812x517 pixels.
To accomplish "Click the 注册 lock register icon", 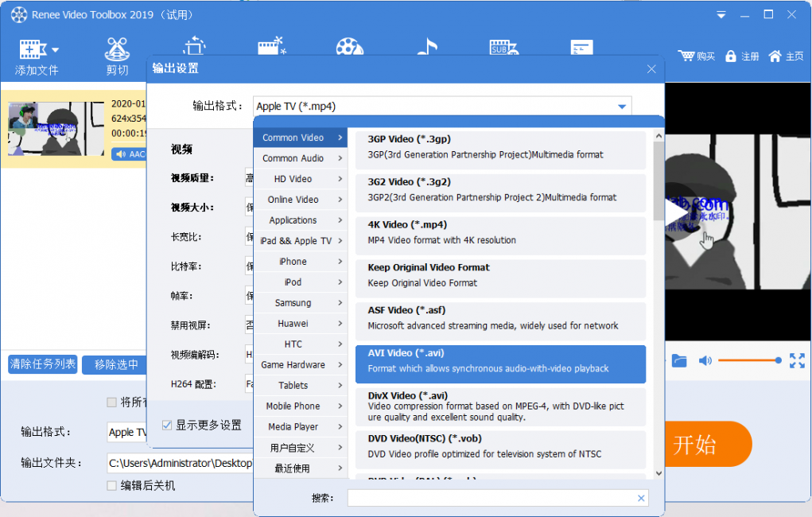I will tap(730, 56).
